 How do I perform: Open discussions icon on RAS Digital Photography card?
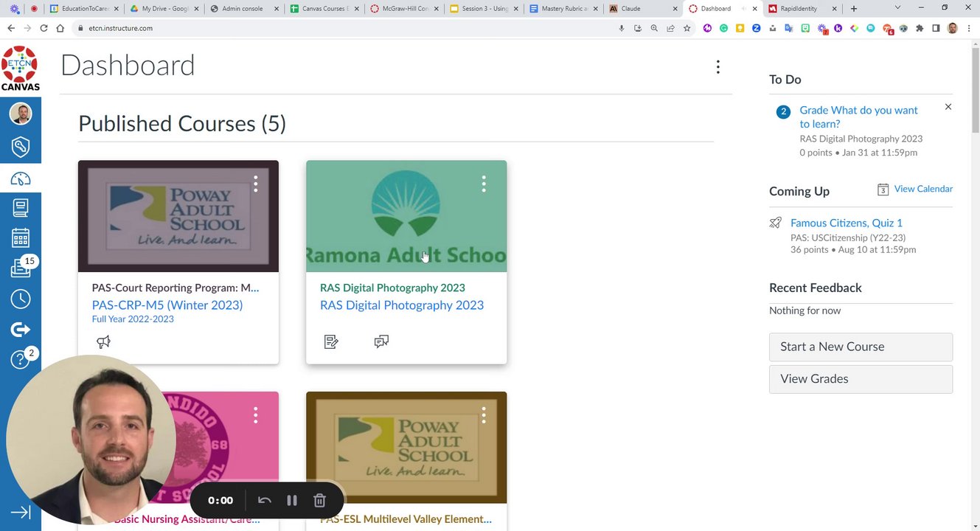(x=381, y=341)
